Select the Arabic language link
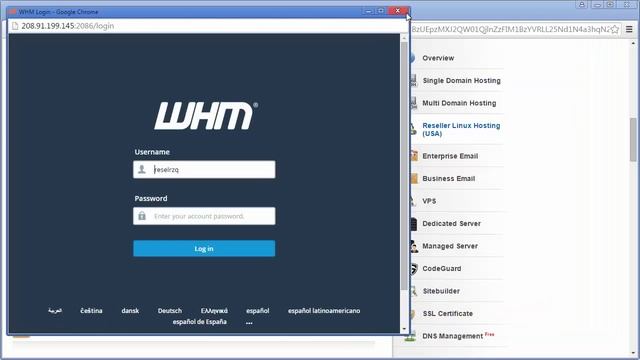640x360 pixels. point(55,311)
